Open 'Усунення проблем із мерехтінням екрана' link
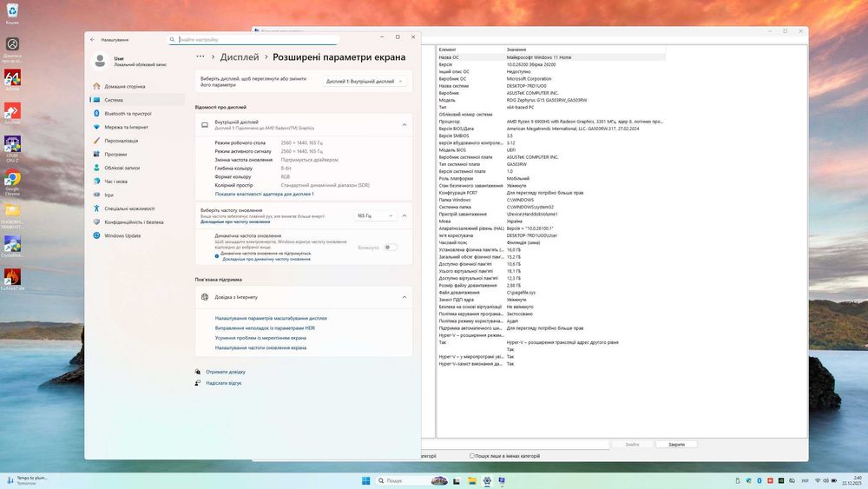Screen dimensions: 868x489 click(260, 338)
